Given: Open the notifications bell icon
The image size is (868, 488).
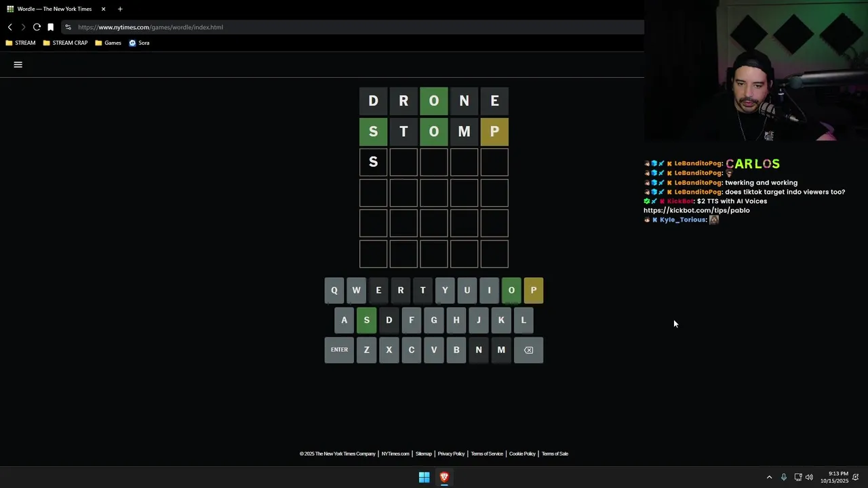Looking at the screenshot, I should [x=856, y=477].
